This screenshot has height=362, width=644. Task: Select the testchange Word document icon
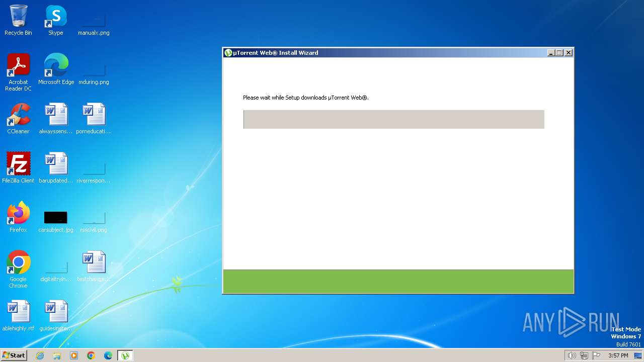tap(94, 266)
